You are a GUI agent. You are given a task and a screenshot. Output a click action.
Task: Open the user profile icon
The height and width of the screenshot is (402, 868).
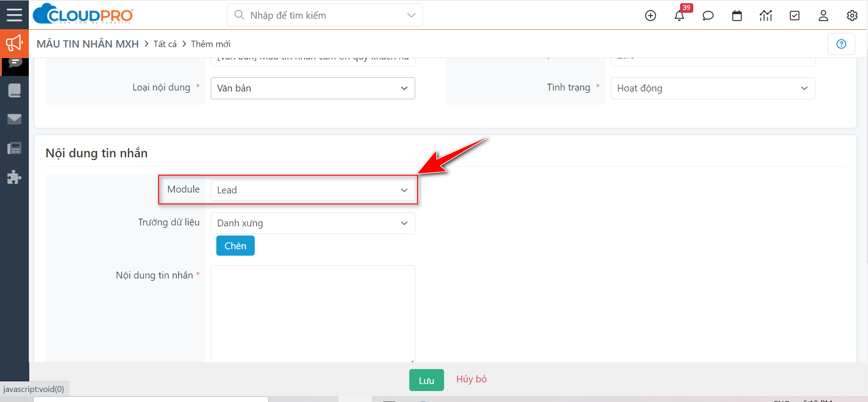pyautogui.click(x=823, y=16)
